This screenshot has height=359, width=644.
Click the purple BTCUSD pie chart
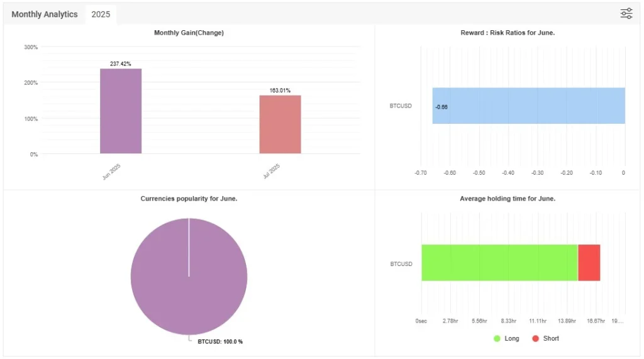coord(189,277)
